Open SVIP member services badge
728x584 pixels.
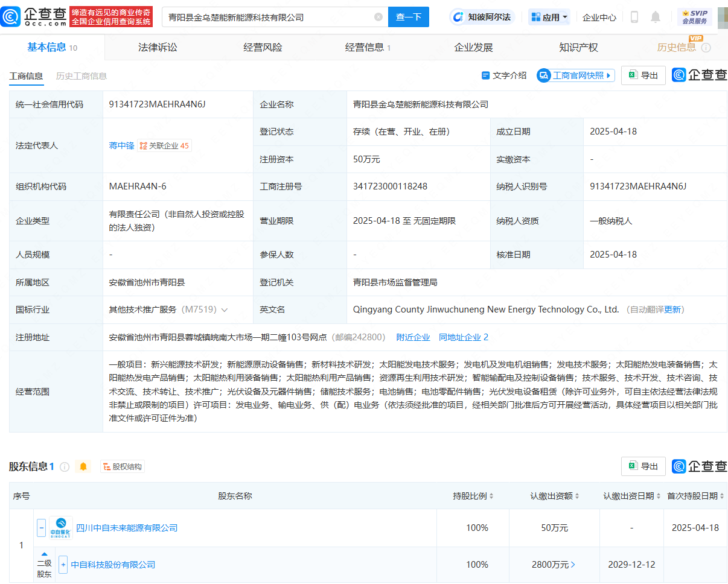694,17
